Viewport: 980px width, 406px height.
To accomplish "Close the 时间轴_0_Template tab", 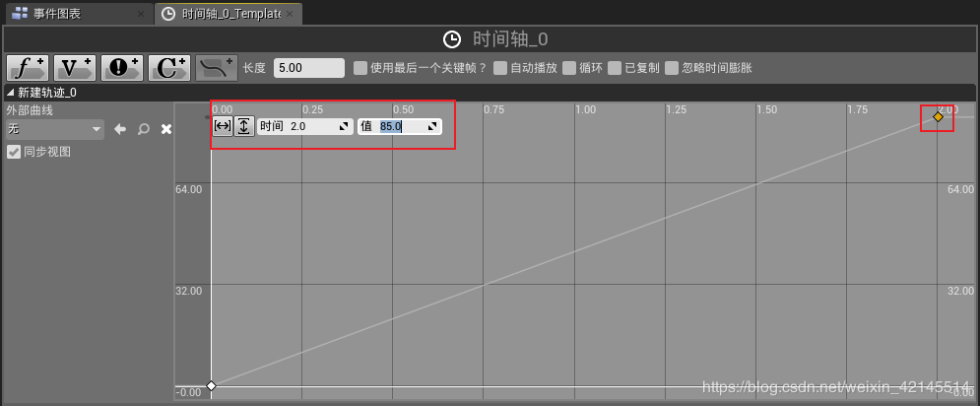I will coord(290,14).
